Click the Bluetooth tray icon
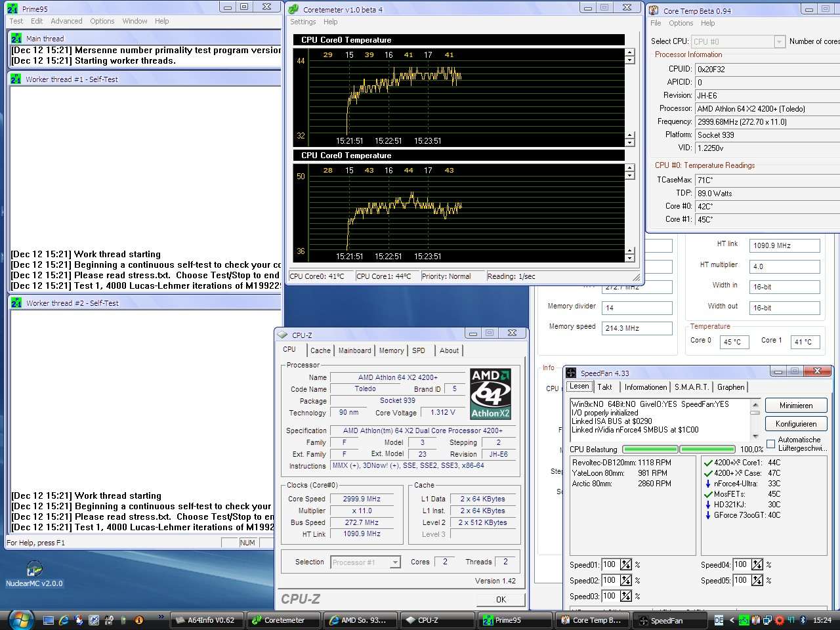The height and width of the screenshot is (630, 840). point(803,619)
